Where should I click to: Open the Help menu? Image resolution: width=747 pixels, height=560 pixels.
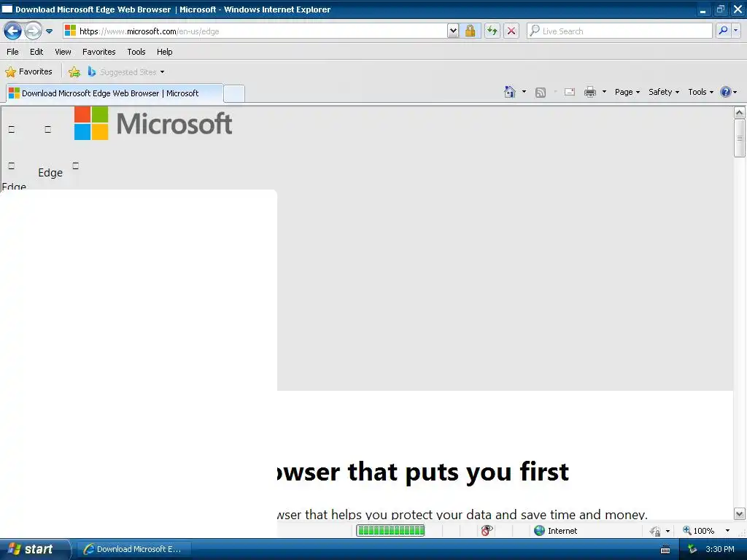coord(164,52)
